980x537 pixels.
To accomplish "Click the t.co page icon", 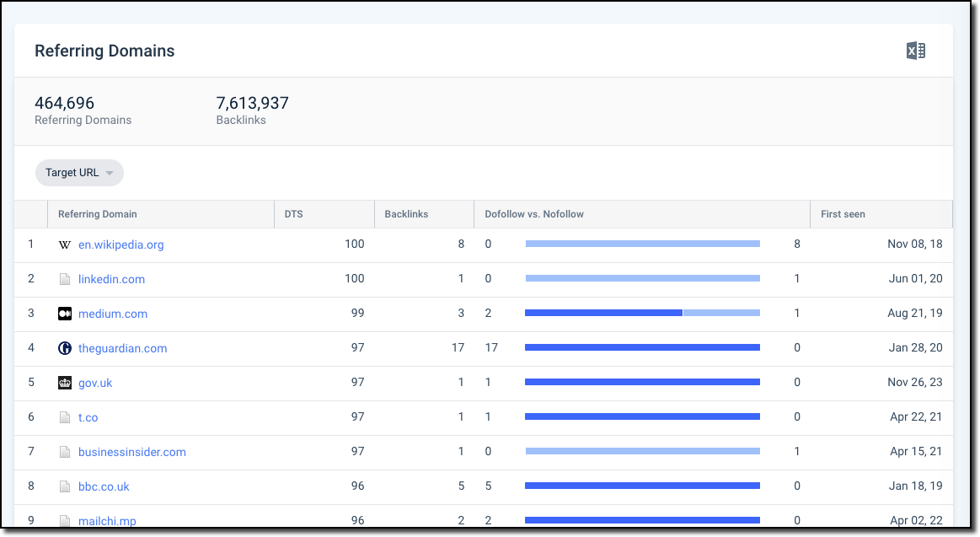I will point(64,417).
